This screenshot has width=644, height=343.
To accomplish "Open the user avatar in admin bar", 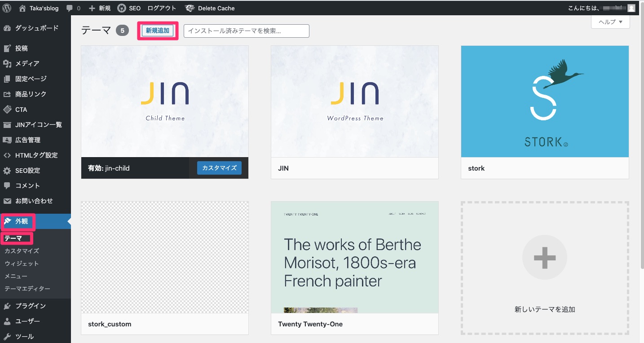I will coord(631,8).
